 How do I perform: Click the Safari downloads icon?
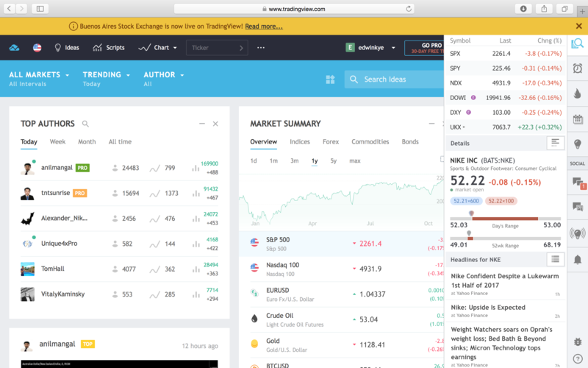pos(523,9)
